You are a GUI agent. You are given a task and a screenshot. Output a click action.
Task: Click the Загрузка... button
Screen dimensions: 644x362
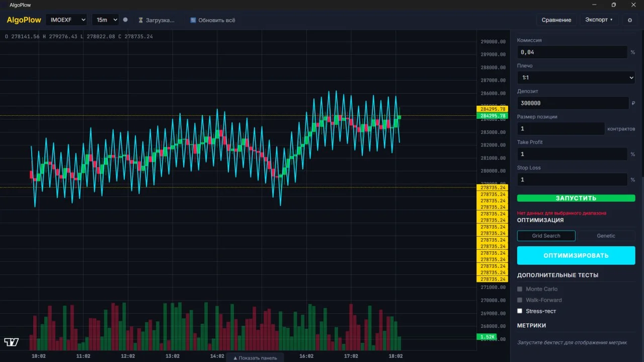tap(156, 20)
